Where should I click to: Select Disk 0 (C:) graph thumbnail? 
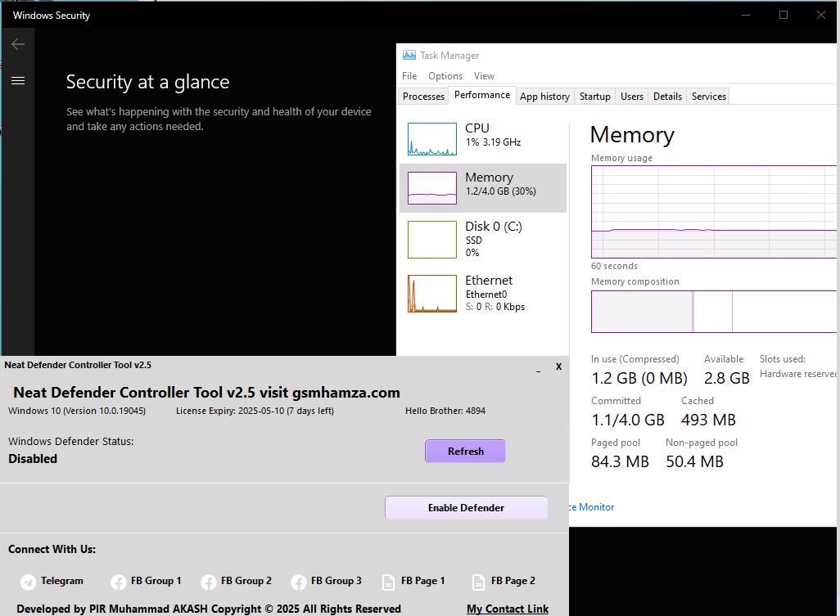[431, 240]
